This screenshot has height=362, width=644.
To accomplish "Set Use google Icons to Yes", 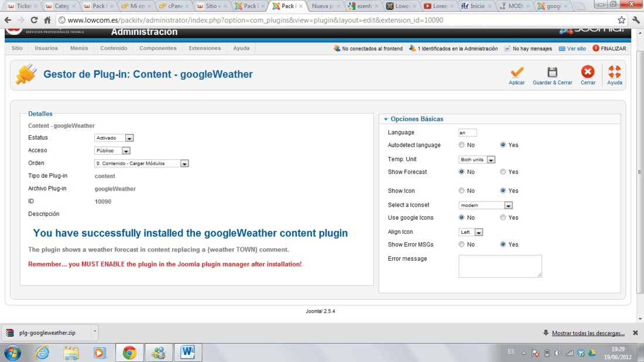I will click(503, 217).
